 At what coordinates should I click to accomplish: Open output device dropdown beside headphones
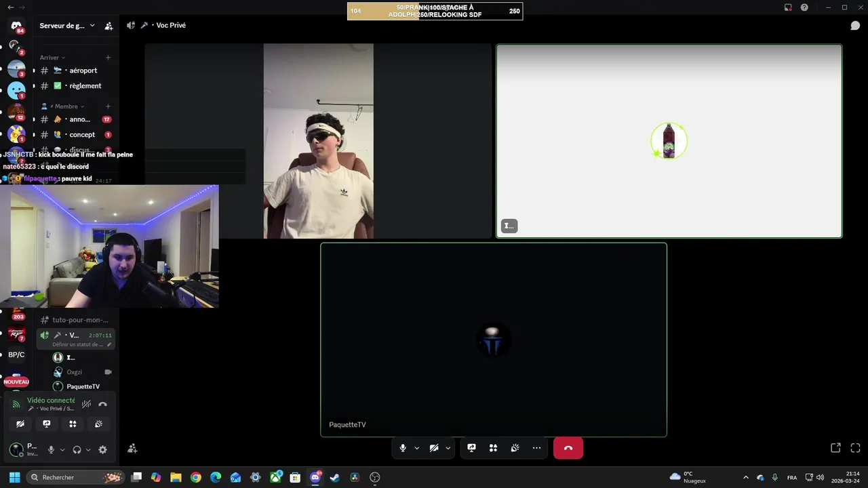point(88,449)
